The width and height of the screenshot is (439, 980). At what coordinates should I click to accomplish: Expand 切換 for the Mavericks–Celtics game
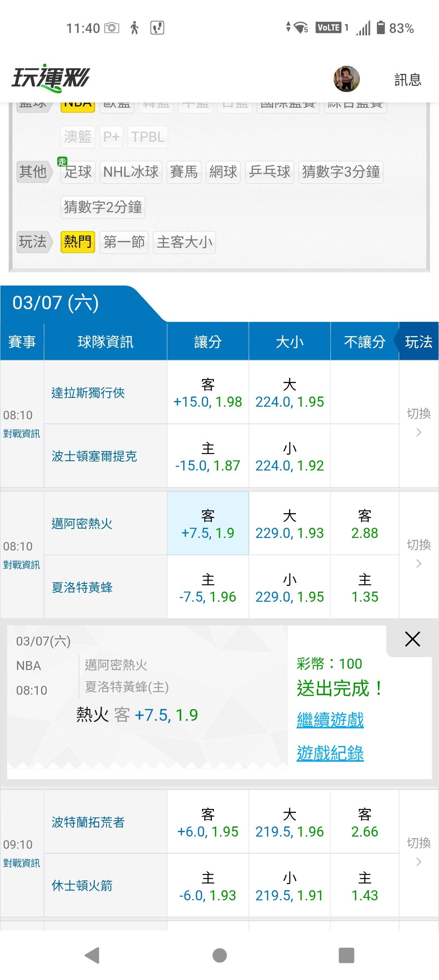(419, 423)
